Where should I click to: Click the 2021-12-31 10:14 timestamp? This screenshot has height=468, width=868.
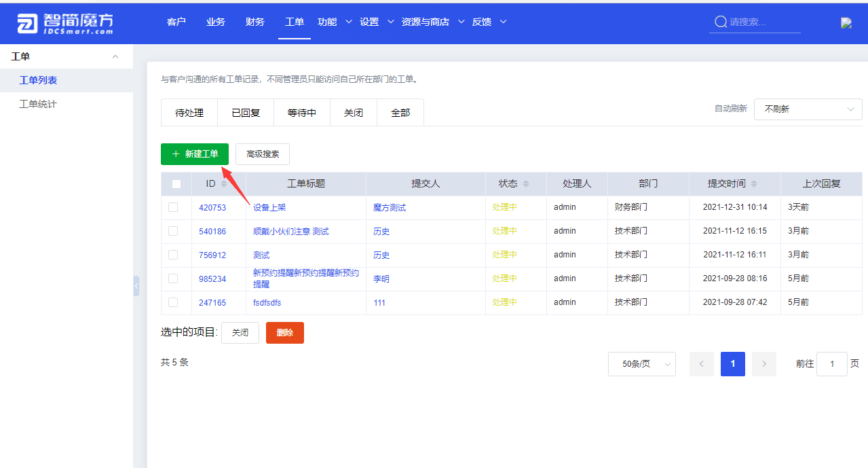(x=735, y=207)
